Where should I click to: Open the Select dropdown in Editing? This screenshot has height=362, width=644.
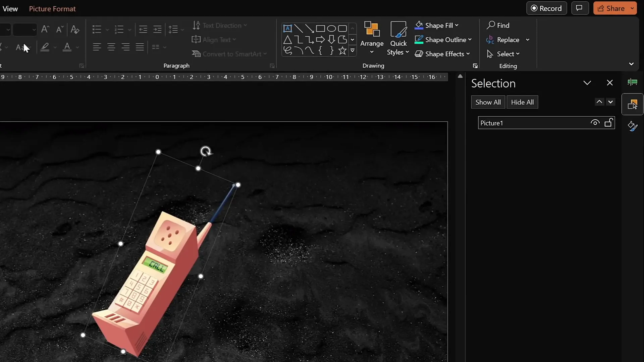[503, 54]
